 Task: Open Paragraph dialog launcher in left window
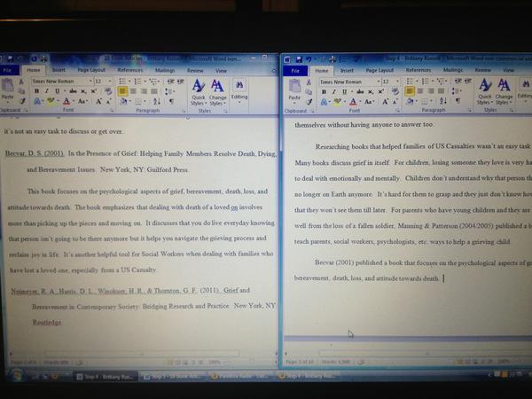point(184,111)
